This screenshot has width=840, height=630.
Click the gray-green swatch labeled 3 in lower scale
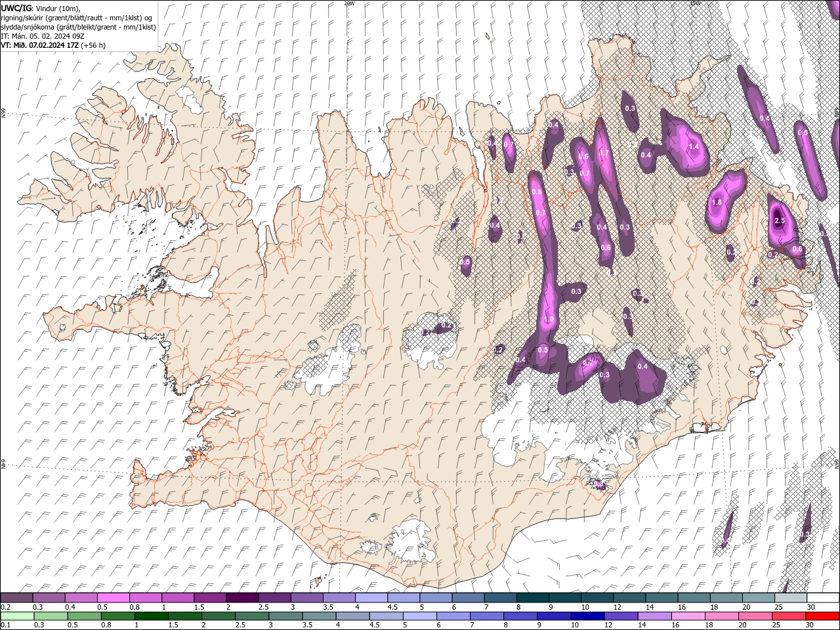click(x=285, y=616)
